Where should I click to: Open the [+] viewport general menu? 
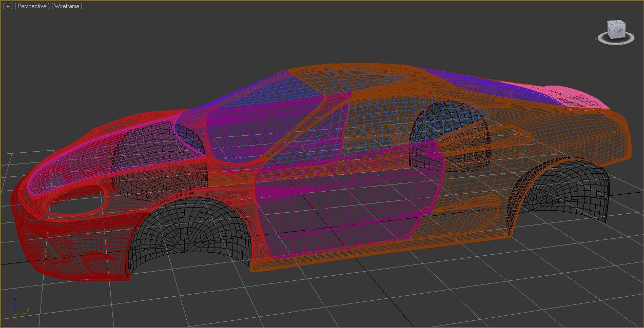click(8, 6)
